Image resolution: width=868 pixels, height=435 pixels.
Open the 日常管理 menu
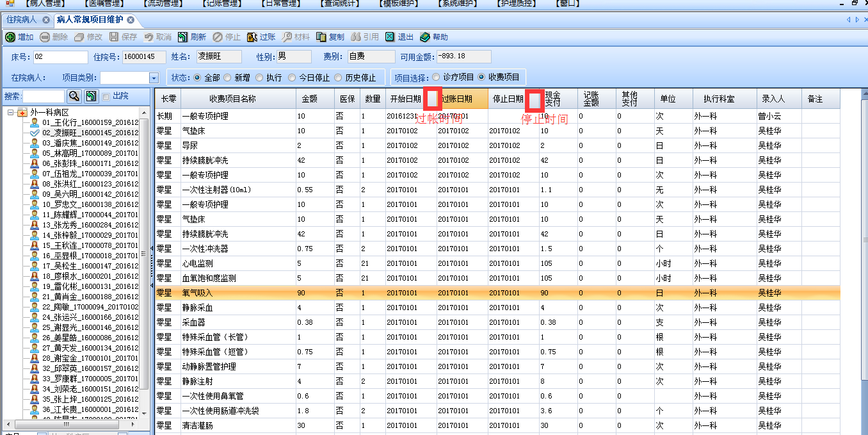tap(281, 3)
